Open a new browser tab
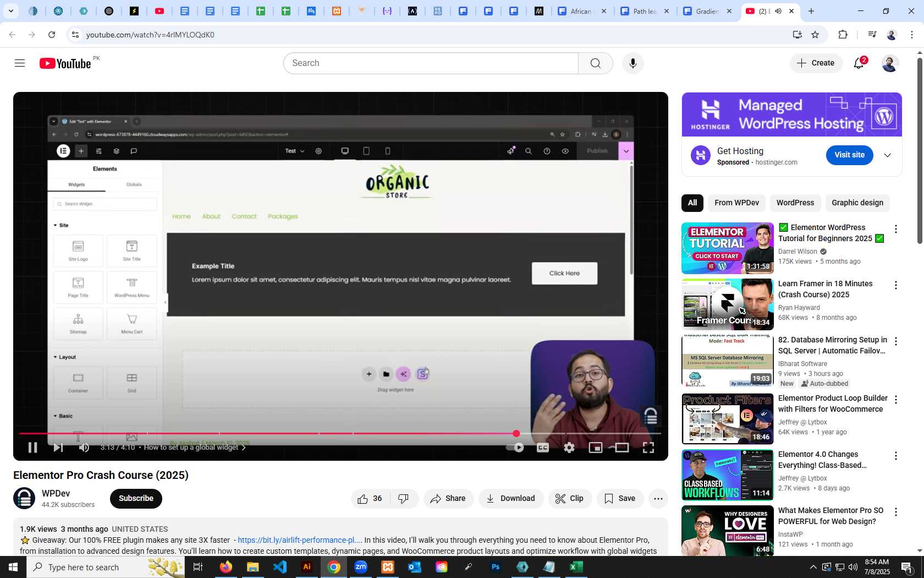 point(811,11)
